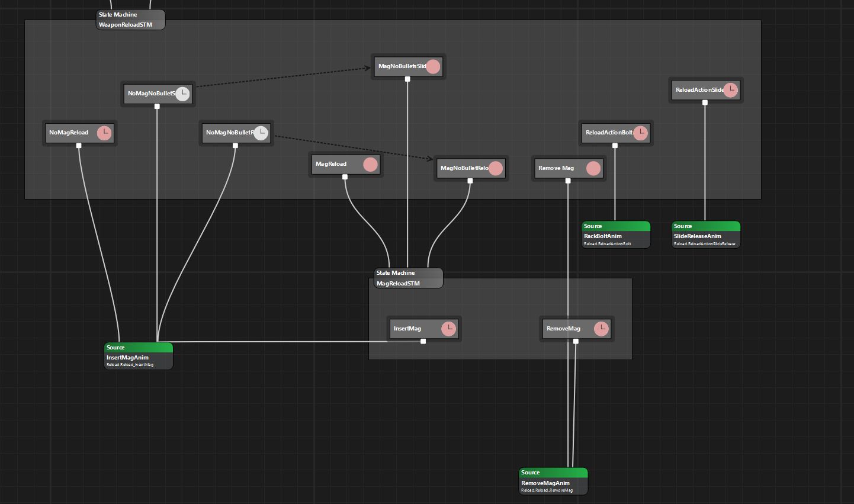Click the output pin below ReloadActionSlide state
This screenshot has width=854, height=504.
(705, 102)
